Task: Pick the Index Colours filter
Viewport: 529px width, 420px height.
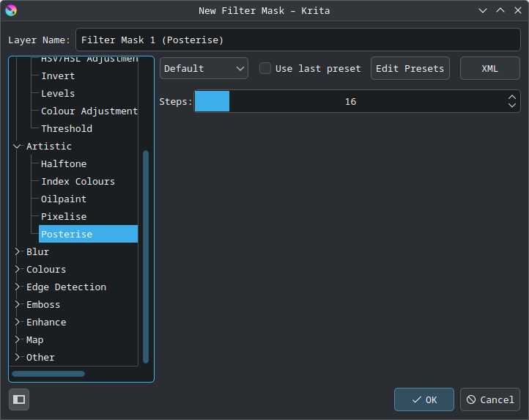Action: point(78,181)
